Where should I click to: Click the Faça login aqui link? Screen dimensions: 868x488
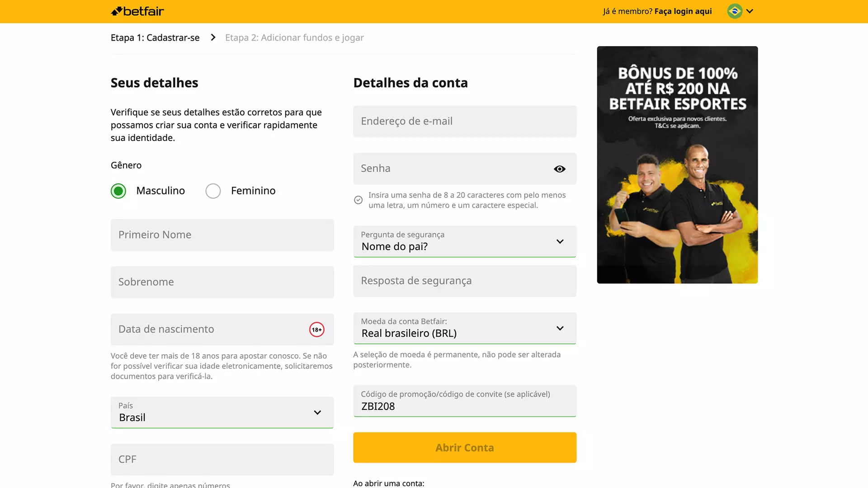683,11
